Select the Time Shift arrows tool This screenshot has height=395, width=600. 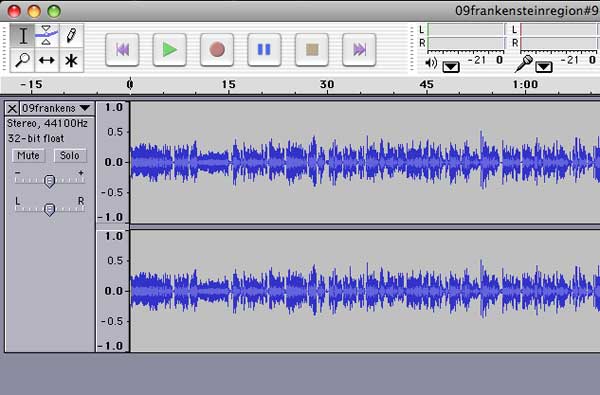tap(47, 60)
